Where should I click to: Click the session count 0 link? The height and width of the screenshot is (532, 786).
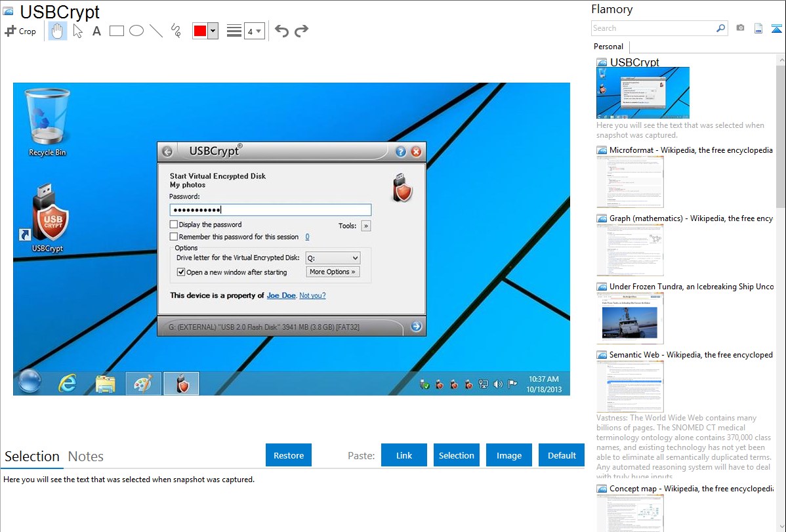(x=307, y=237)
